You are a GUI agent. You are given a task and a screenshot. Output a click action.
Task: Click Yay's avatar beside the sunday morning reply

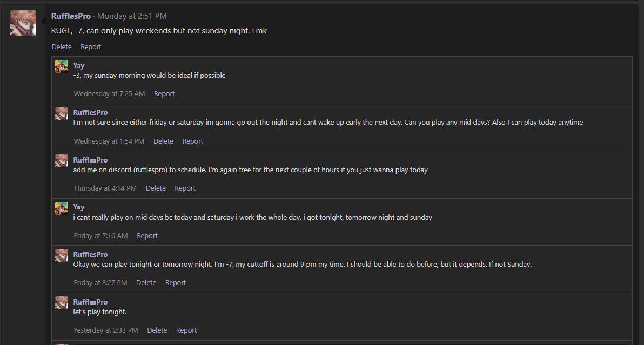62,66
